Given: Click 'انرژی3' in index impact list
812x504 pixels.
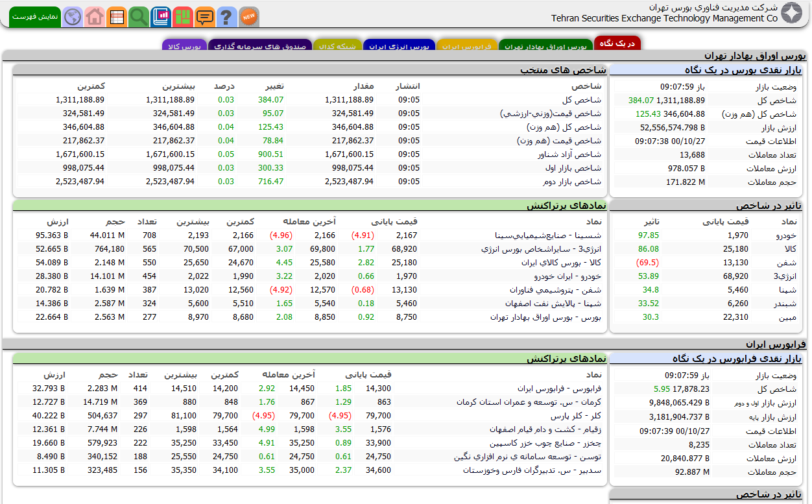Looking at the screenshot, I should pos(785,276).
